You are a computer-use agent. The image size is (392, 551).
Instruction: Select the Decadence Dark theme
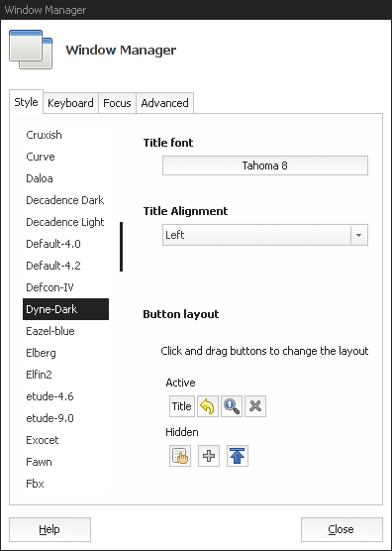pyautogui.click(x=65, y=200)
